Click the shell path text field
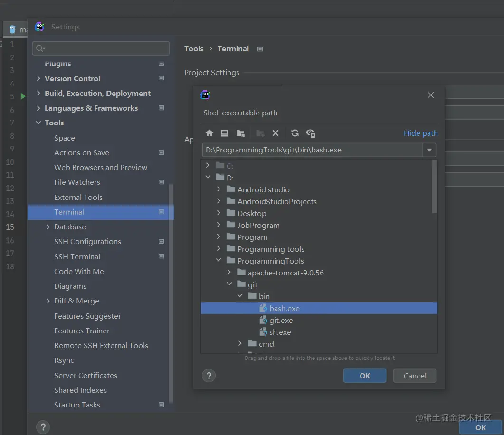Image resolution: width=504 pixels, height=435 pixels. click(x=313, y=150)
